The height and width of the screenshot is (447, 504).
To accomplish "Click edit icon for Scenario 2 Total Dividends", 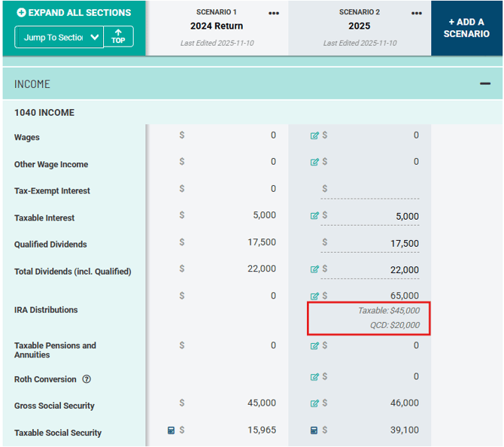I will click(314, 269).
